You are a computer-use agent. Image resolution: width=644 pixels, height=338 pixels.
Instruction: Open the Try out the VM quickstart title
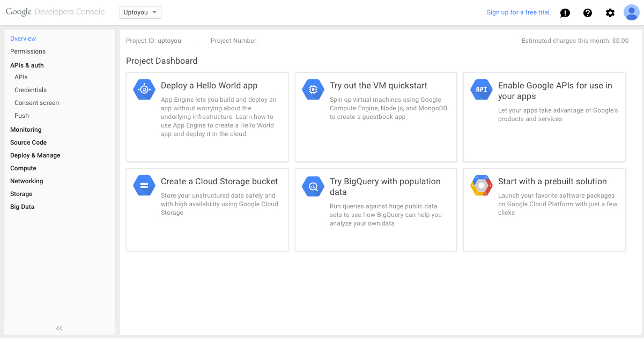coord(379,86)
